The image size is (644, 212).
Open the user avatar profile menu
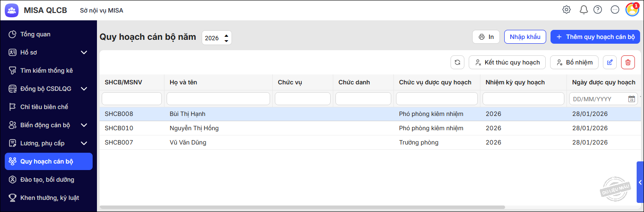point(632,10)
